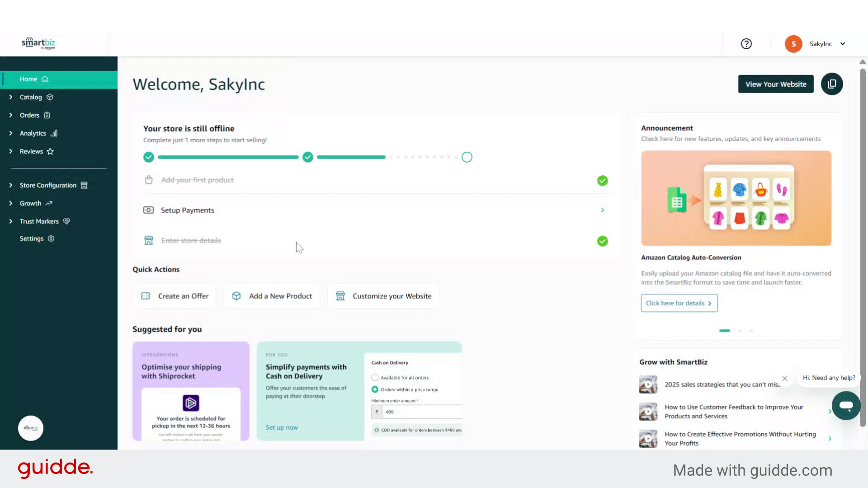Click the second announcement carousel dot
Screen dimensions: 868x488
click(x=740, y=331)
